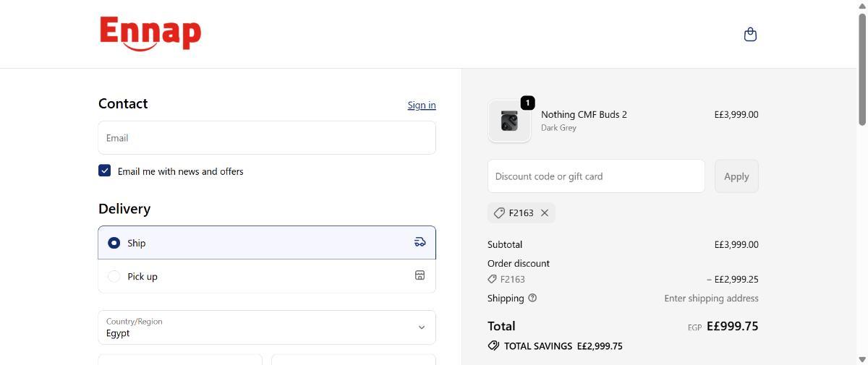Click the Country/Region chevron arrow
The width and height of the screenshot is (868, 365).
[x=422, y=327]
